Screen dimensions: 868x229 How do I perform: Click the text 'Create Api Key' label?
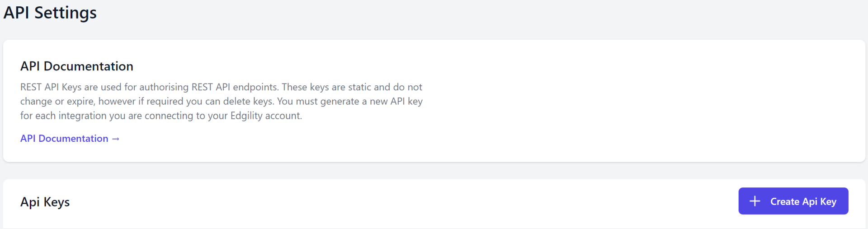coord(803,201)
